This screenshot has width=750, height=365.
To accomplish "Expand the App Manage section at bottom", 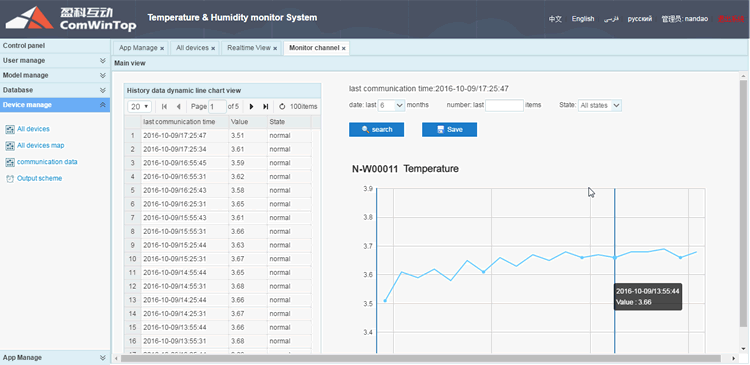I will [102, 357].
